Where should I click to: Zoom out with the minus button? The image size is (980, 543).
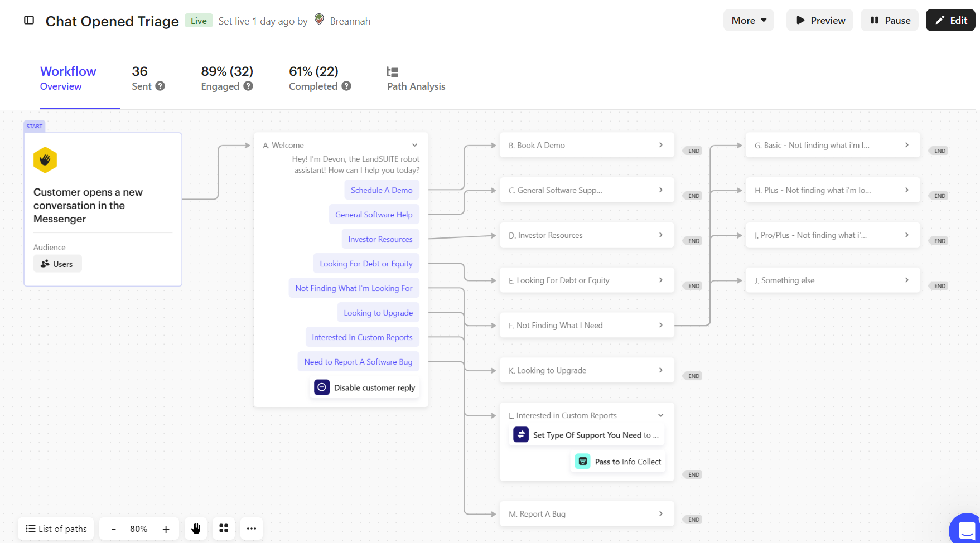(114, 529)
